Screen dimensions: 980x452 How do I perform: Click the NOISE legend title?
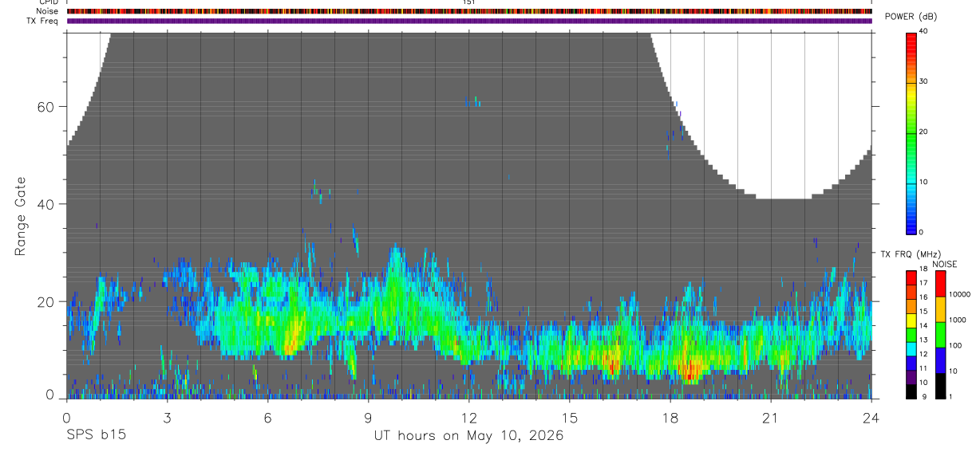pos(944,264)
